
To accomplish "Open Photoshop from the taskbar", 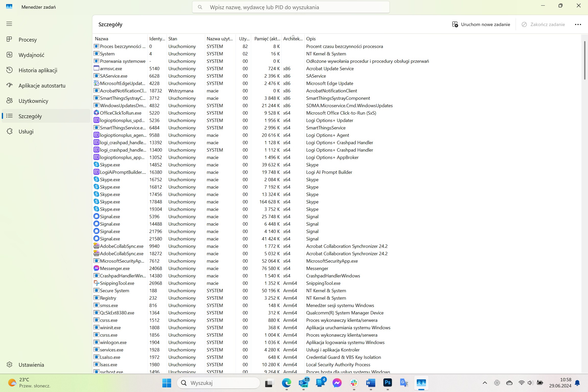I will [388, 383].
